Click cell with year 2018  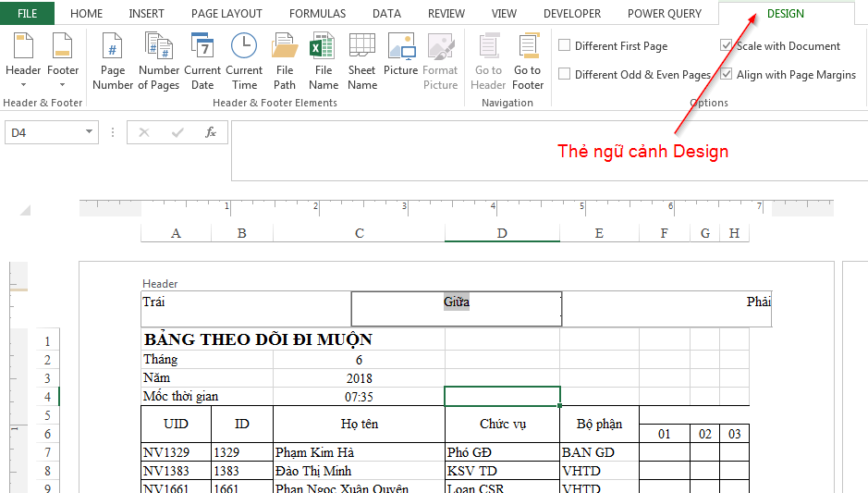pyautogui.click(x=359, y=378)
